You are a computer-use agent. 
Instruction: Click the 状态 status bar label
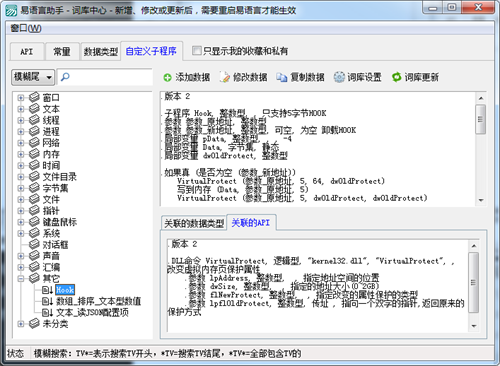pos(16,354)
